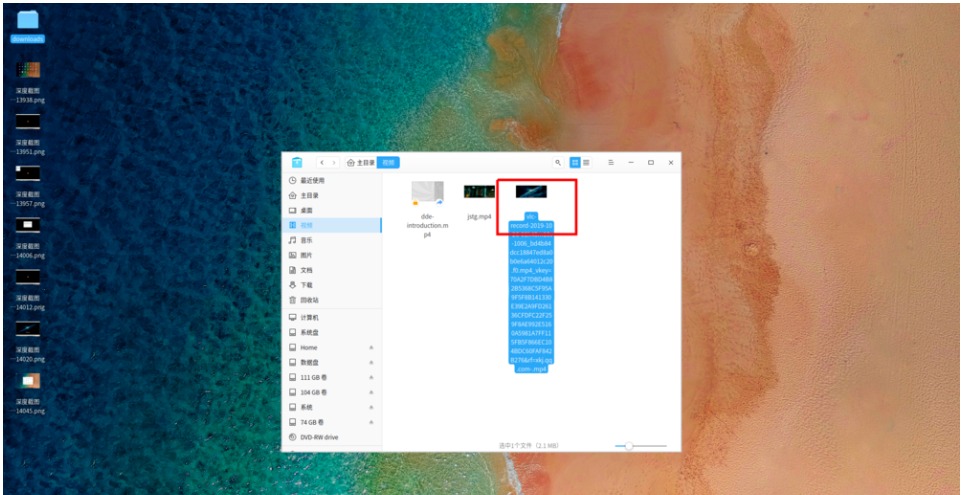971x495 pixels.
Task: Click the icon size slider handle
Action: tap(629, 445)
